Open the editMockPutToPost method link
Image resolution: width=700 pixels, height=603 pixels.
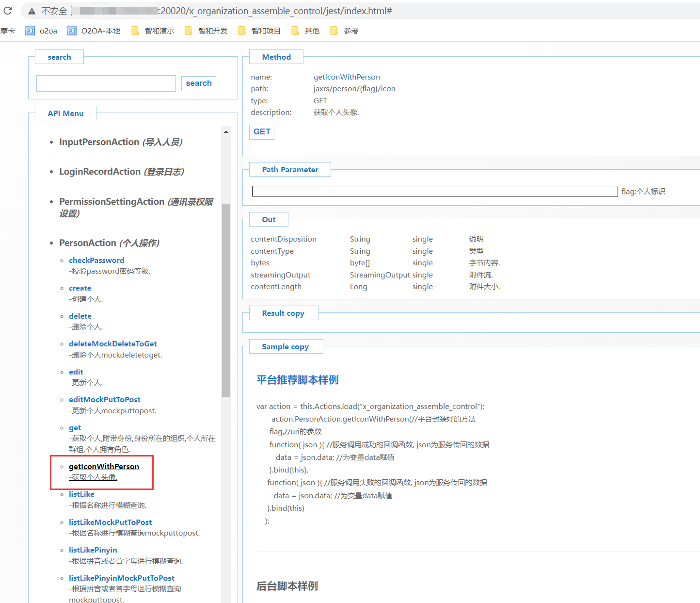(105, 400)
